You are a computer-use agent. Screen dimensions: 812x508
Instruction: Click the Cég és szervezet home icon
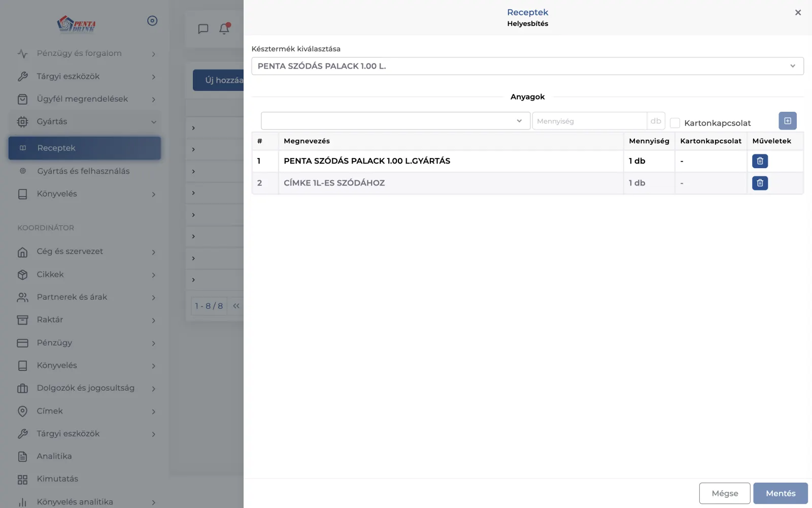coord(22,252)
